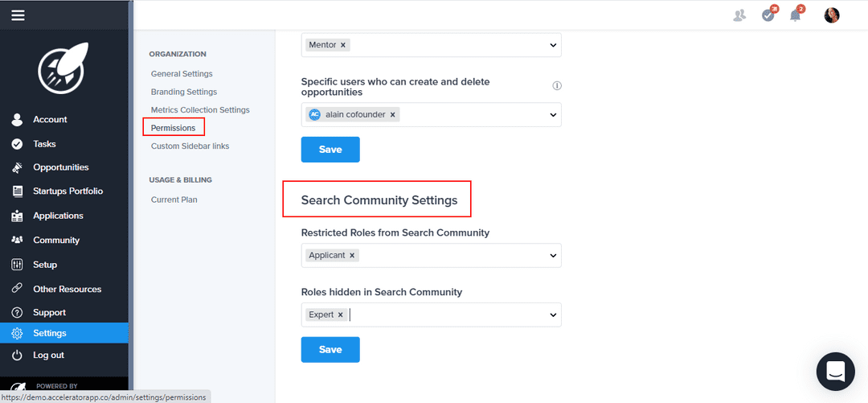Open Startups Portfolio in the sidebar

[x=68, y=191]
